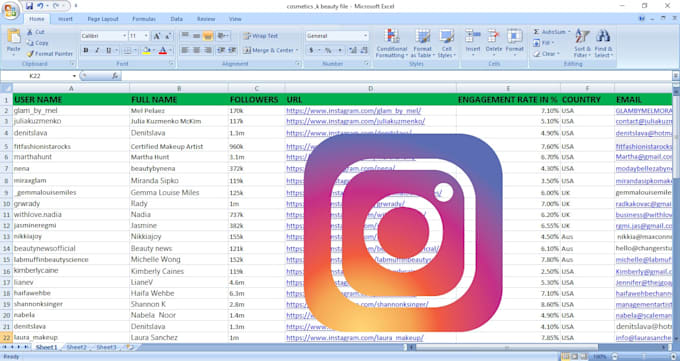Apply the fill color bucket
The height and width of the screenshot is (361, 680).
click(146, 50)
